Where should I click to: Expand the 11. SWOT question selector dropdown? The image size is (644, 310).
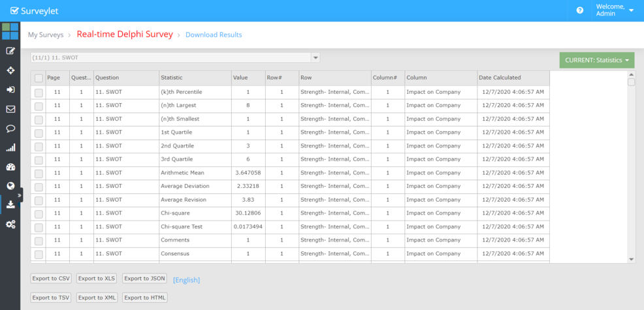[315, 58]
